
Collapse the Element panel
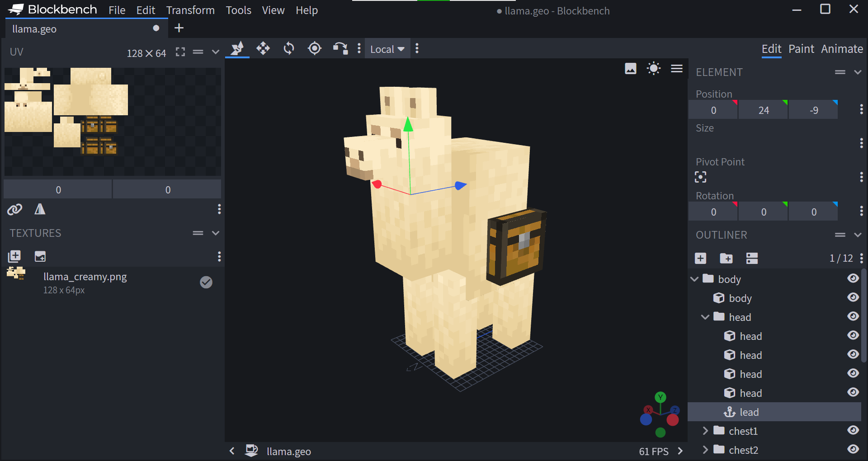tap(858, 72)
